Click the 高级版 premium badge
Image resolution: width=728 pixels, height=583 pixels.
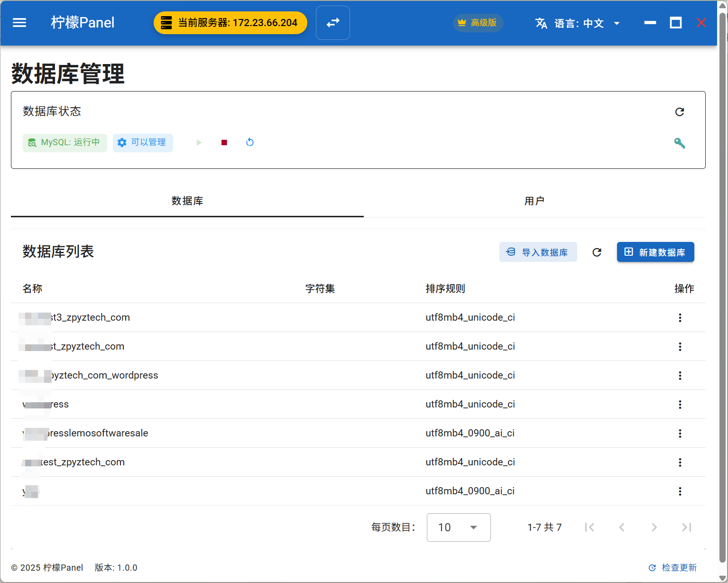pyautogui.click(x=478, y=23)
